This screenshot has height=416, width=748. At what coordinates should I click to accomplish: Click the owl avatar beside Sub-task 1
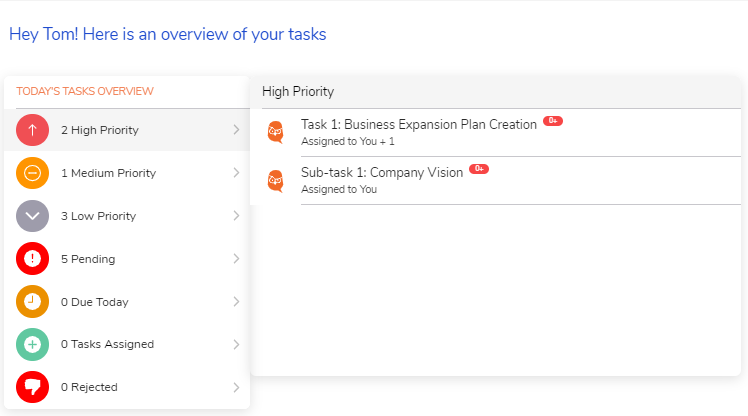(276, 181)
